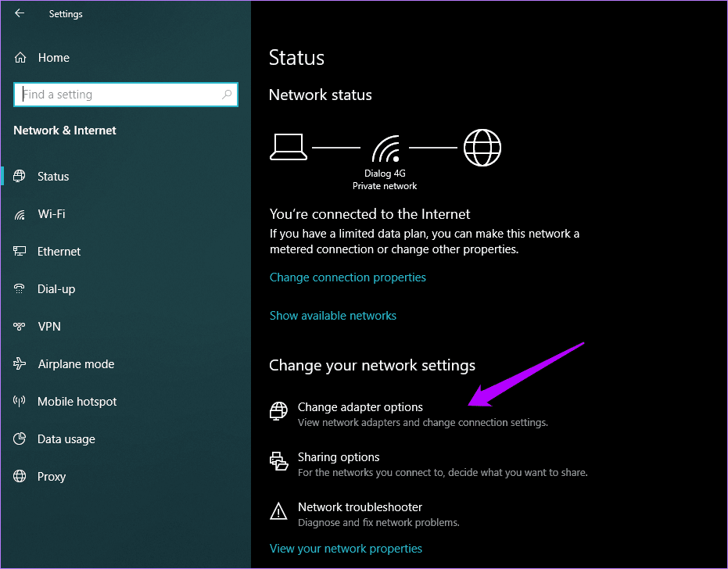Click the Mobile hotspot antenna icon

tap(20, 401)
